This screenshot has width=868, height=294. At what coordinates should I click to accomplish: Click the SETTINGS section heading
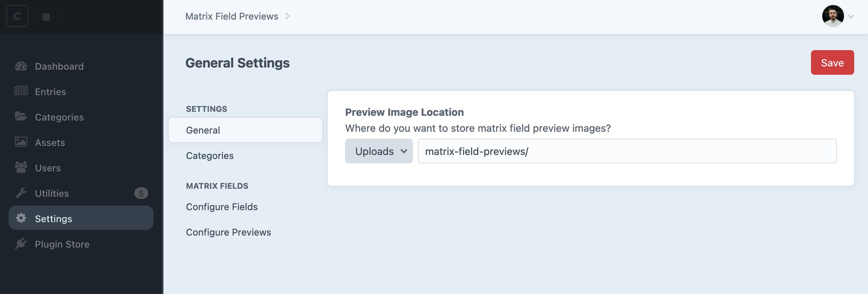(207, 109)
